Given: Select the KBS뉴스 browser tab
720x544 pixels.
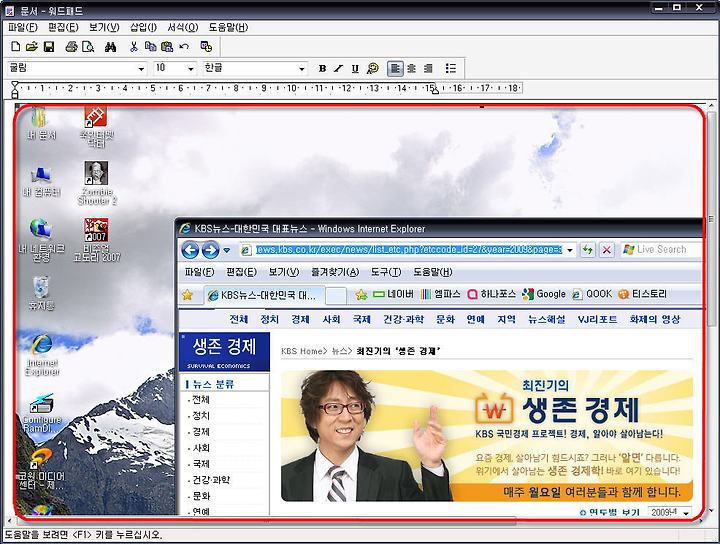Looking at the screenshot, I should click(263, 295).
